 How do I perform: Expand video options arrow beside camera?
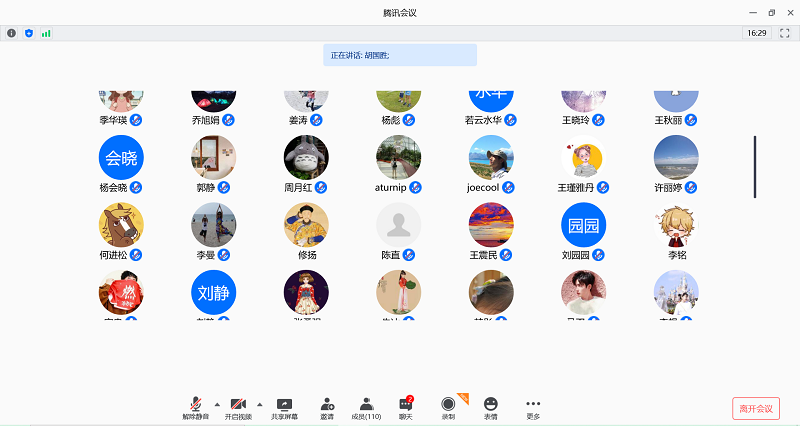(260, 402)
